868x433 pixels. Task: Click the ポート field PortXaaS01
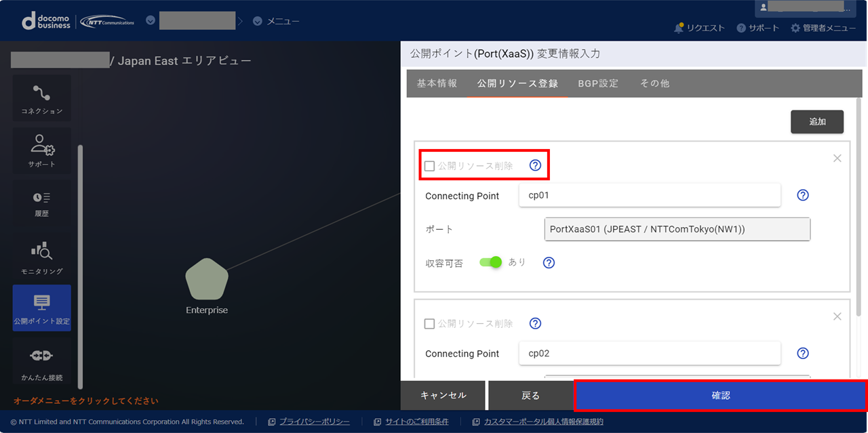pyautogui.click(x=677, y=229)
